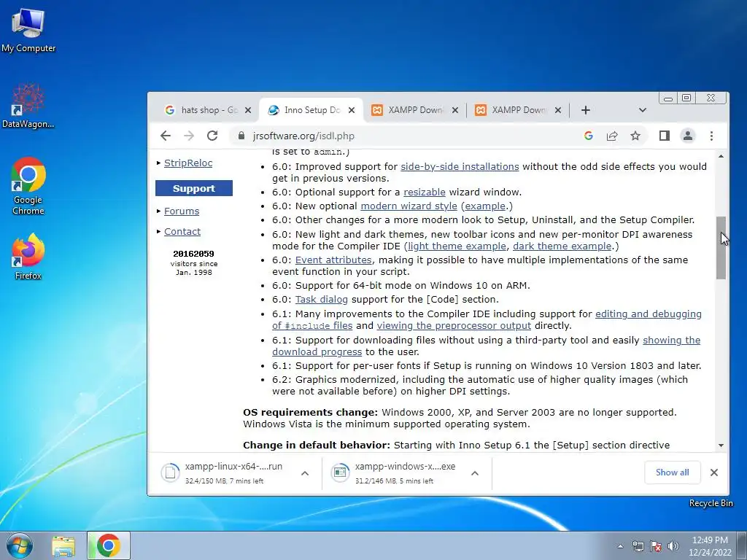Follow the Event attributes link
The width and height of the screenshot is (747, 560).
(333, 260)
